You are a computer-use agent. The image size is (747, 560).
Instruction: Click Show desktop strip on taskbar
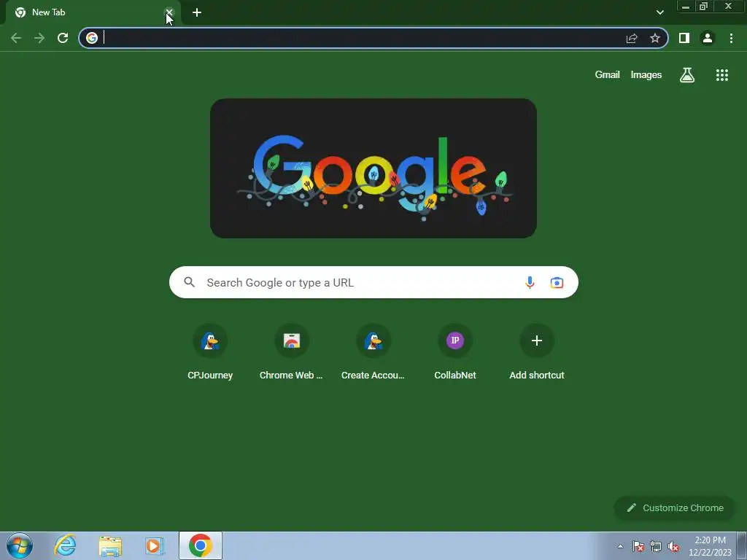click(x=742, y=545)
